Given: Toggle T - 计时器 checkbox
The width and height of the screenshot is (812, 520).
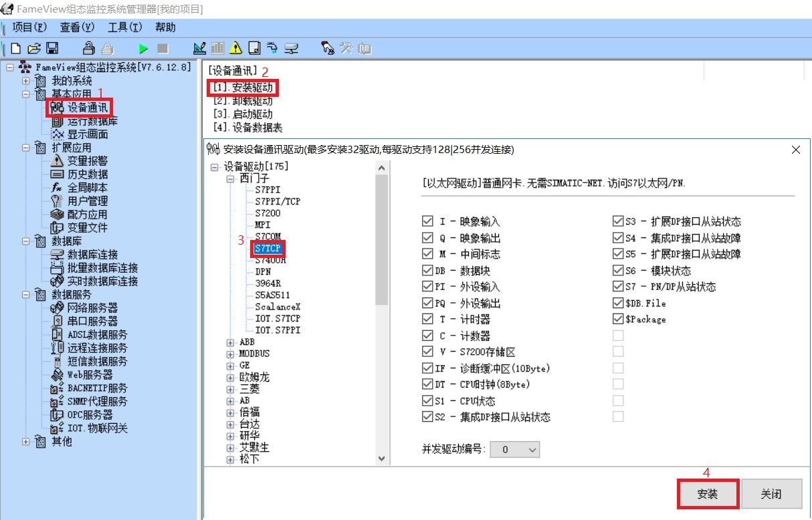Looking at the screenshot, I should 427,319.
